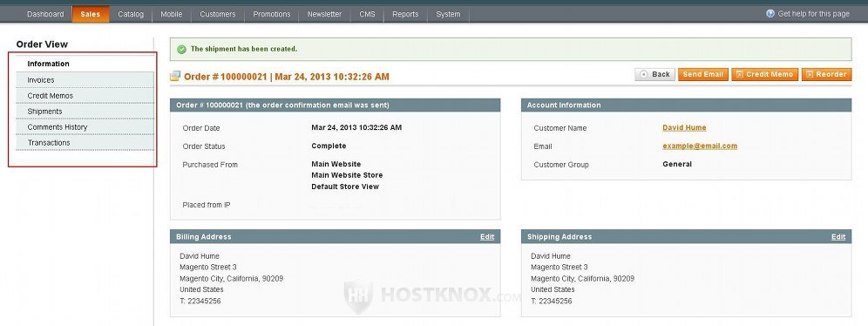The height and width of the screenshot is (326, 868).
Task: Click 'Get help for this page' link
Action: click(813, 14)
